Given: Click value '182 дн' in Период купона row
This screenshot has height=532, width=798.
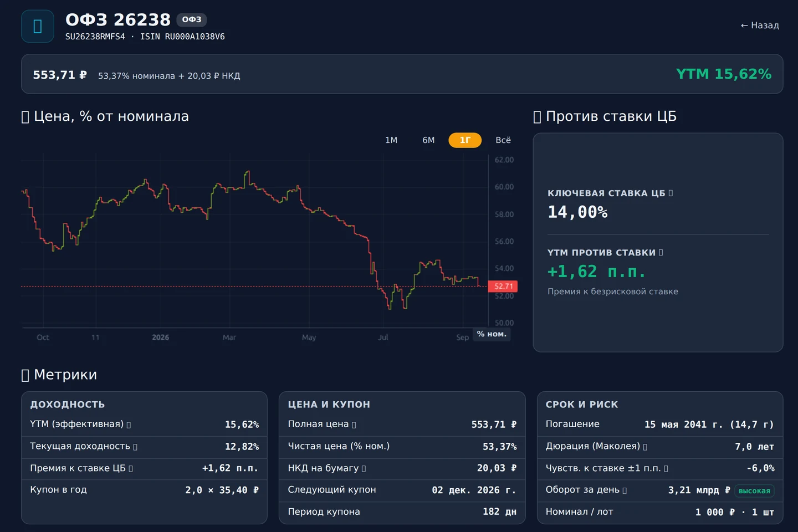Looking at the screenshot, I should click(x=500, y=512).
